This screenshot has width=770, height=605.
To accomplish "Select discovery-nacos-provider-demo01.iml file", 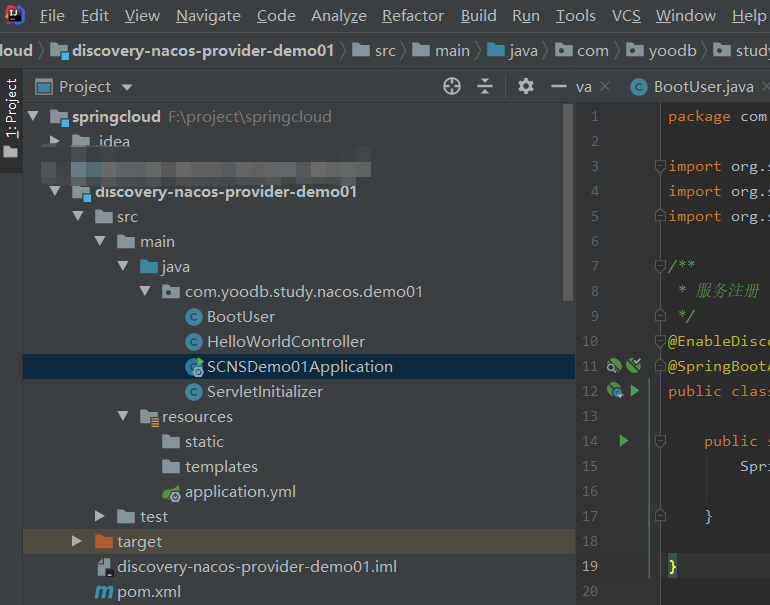I will [x=257, y=567].
